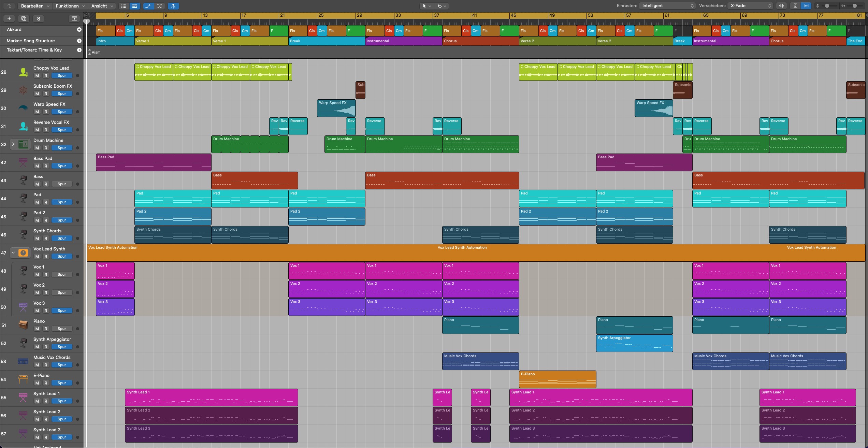Expand the Drum Machine track stack
This screenshot has height=448, width=868.
pyautogui.click(x=13, y=144)
